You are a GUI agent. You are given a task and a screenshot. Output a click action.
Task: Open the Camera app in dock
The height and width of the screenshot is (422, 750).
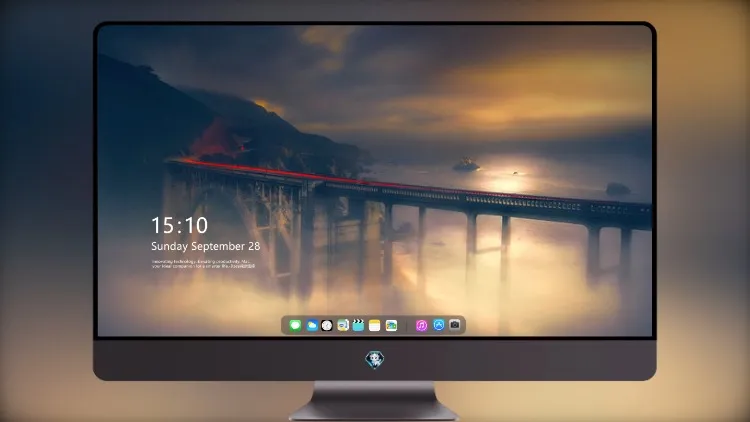(455, 325)
